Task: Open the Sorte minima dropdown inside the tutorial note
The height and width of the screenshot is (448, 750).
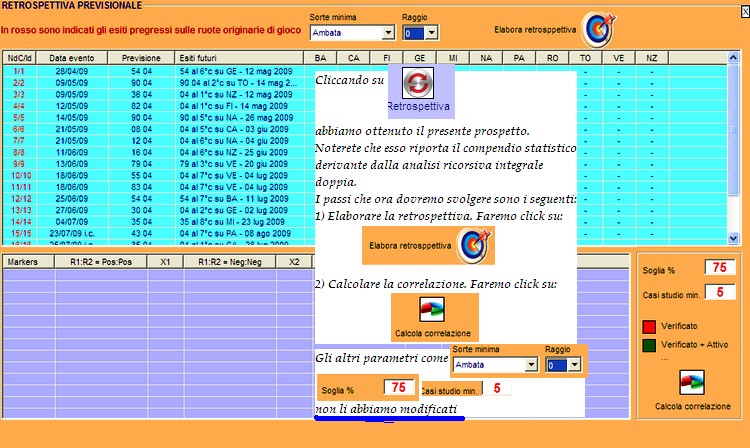Action: 531,365
